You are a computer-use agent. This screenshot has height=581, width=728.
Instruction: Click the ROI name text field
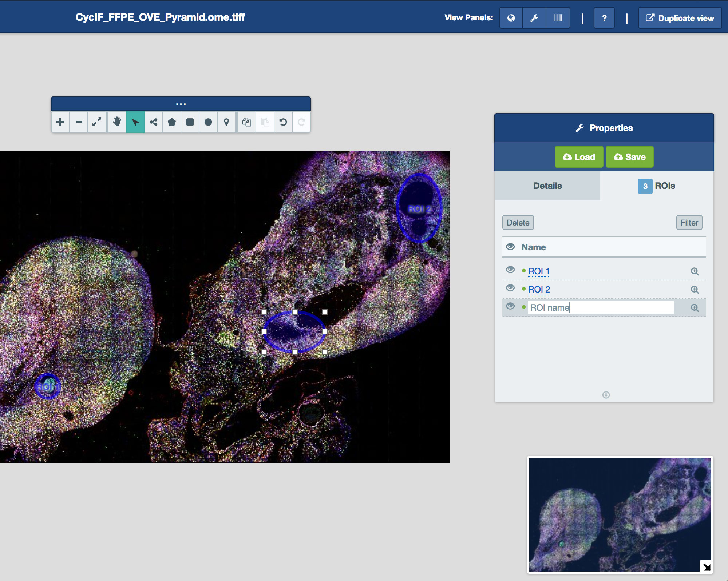click(x=601, y=308)
